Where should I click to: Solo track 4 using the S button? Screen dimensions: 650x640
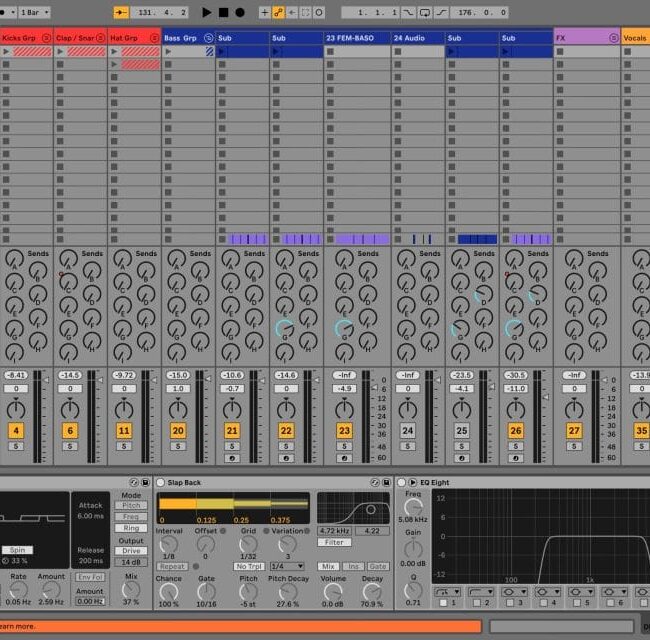(x=16, y=446)
